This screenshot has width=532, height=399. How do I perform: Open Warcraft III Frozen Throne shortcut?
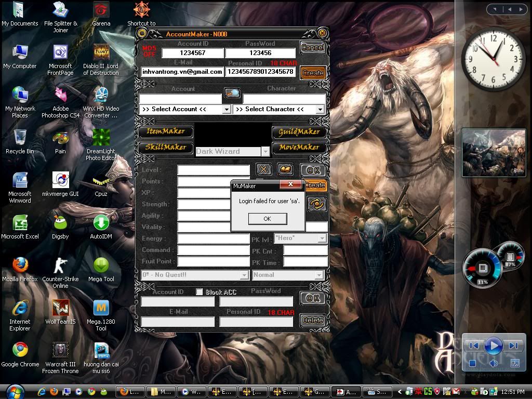click(60, 358)
